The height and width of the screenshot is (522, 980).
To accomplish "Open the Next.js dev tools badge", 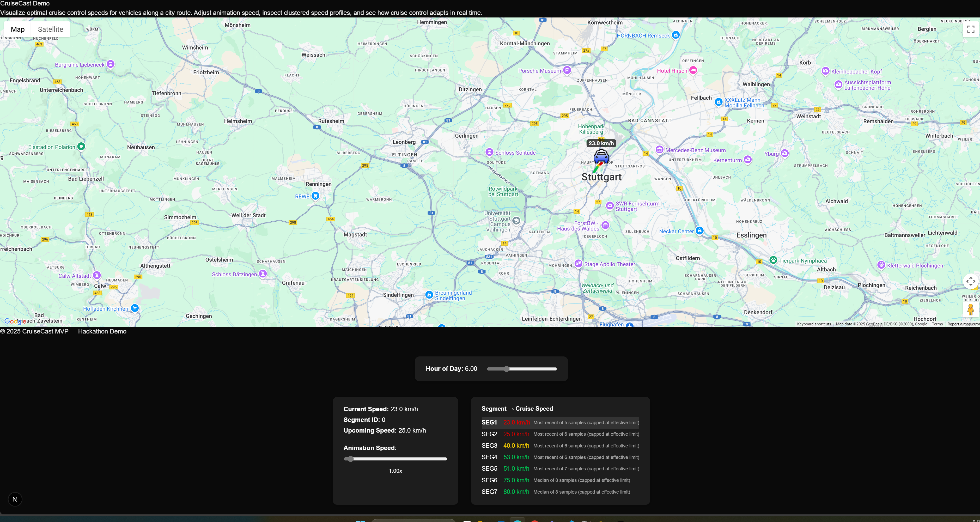I will coord(15,499).
